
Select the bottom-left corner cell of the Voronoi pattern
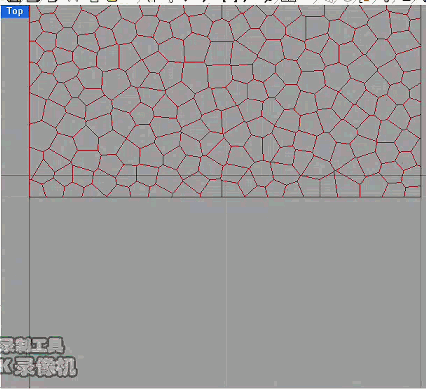(36, 190)
